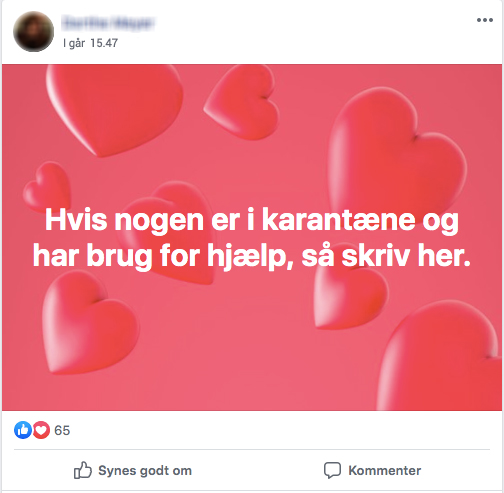Open the 65 reactions count
This screenshot has width=504, height=493.
coord(62,430)
